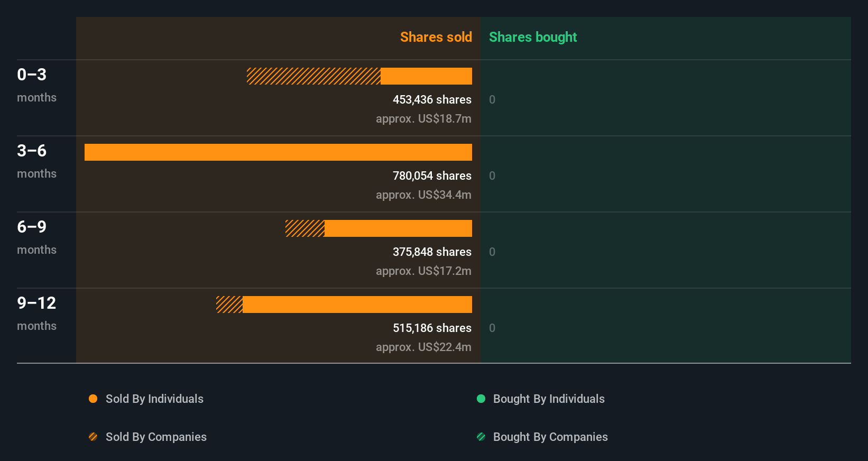Click the approx. US$17.2m value
This screenshot has width=868, height=461.
(x=423, y=271)
